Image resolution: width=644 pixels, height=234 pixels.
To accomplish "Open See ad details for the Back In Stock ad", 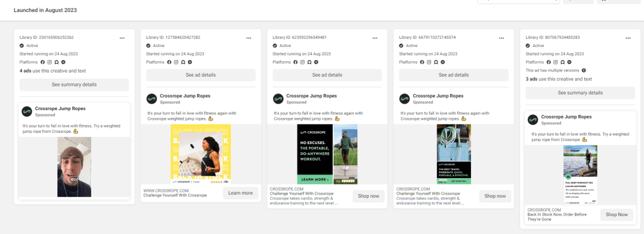I will pos(201,75).
